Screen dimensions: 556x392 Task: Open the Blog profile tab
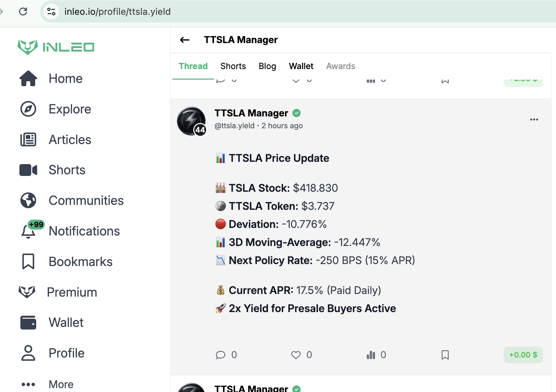(x=267, y=66)
